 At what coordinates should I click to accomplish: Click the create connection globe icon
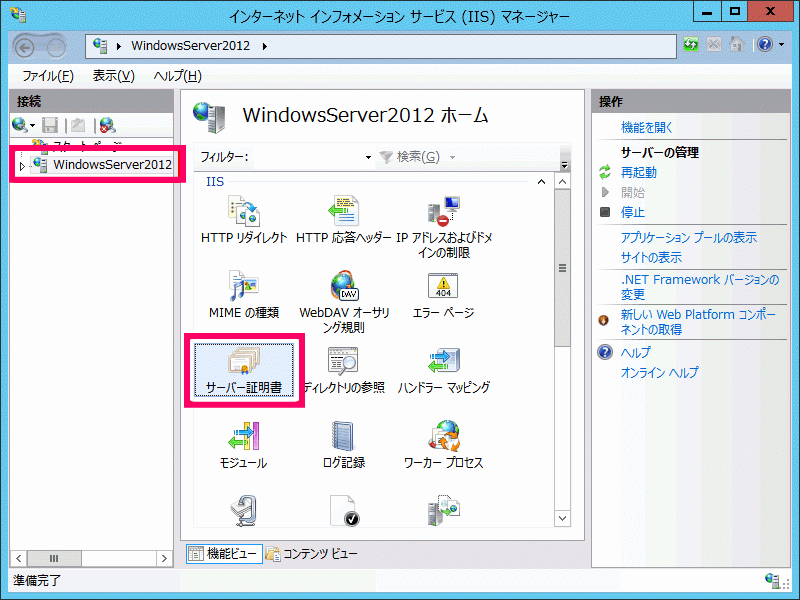tap(19, 125)
